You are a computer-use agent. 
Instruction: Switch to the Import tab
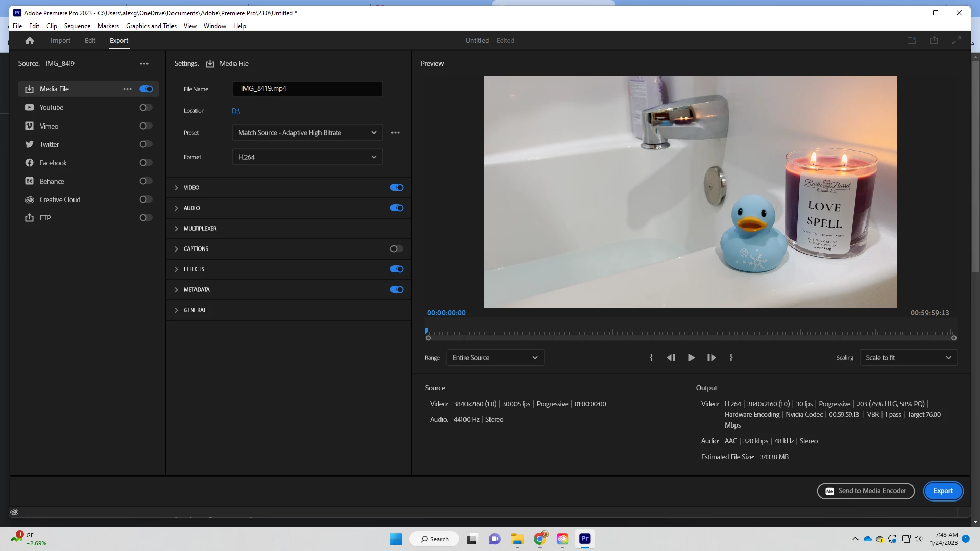tap(60, 41)
